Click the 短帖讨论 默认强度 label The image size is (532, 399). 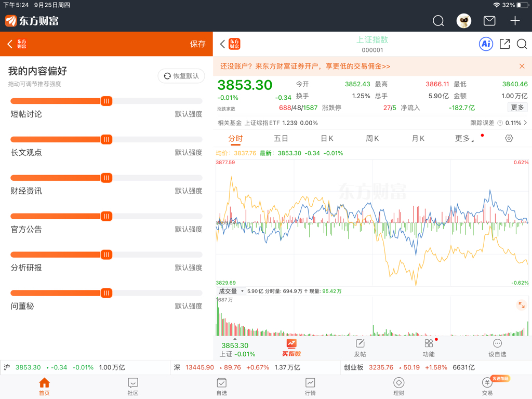[188, 114]
